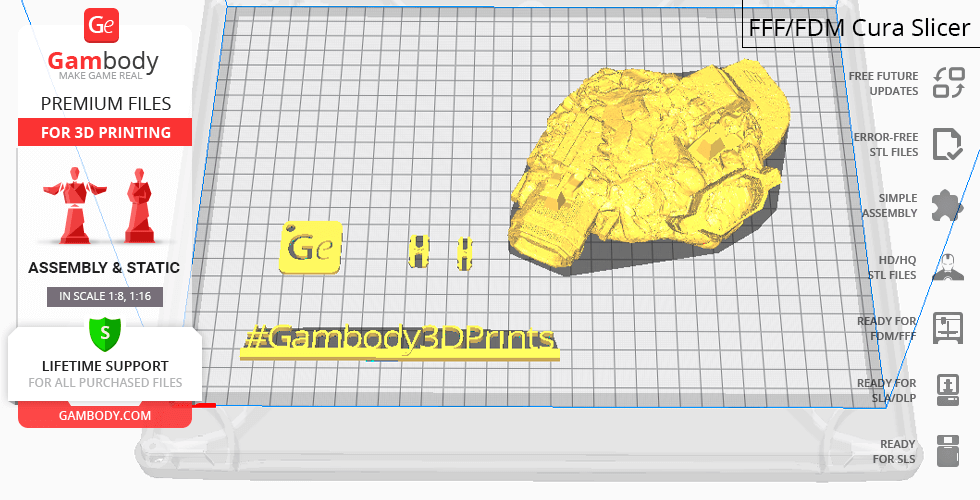Click the red Ge Gambody logo icon
Screen dimensions: 980x500
point(103,26)
